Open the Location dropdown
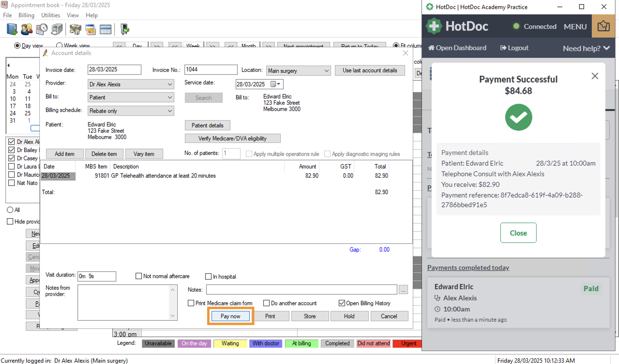 tap(298, 71)
